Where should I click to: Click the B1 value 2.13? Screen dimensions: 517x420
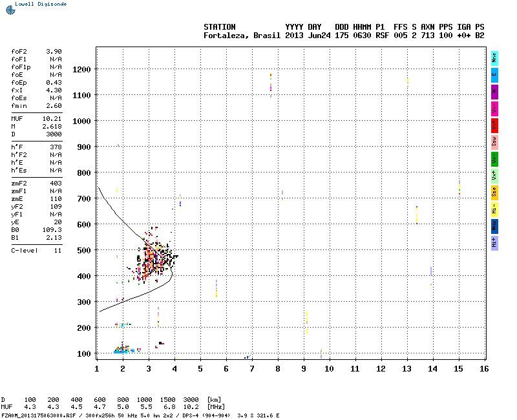click(54, 238)
